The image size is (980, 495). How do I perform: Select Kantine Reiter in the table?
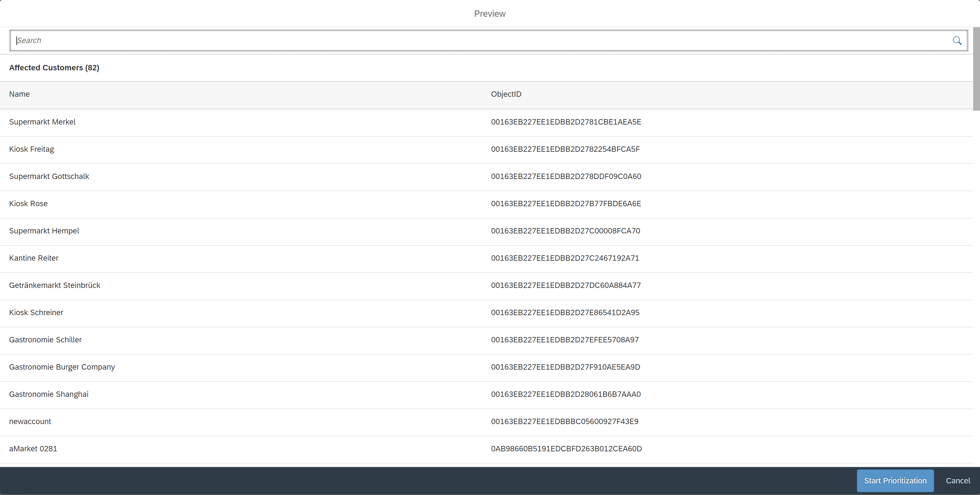(x=34, y=258)
